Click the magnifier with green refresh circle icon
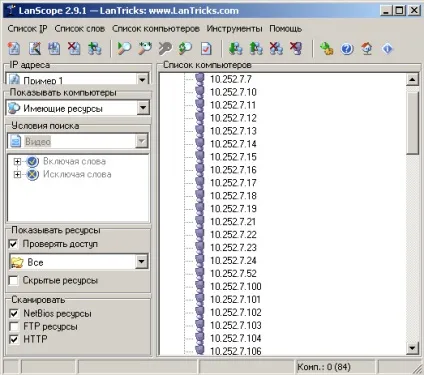424x375 pixels. [x=185, y=49]
